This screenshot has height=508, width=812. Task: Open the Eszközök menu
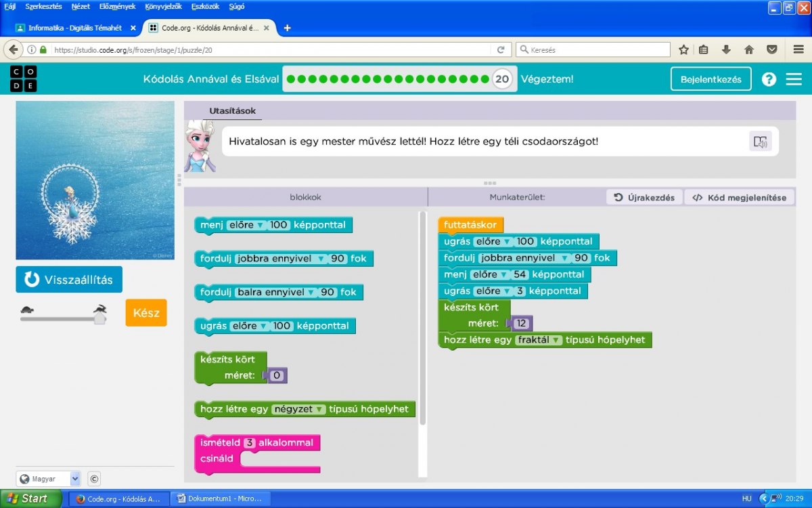(205, 7)
